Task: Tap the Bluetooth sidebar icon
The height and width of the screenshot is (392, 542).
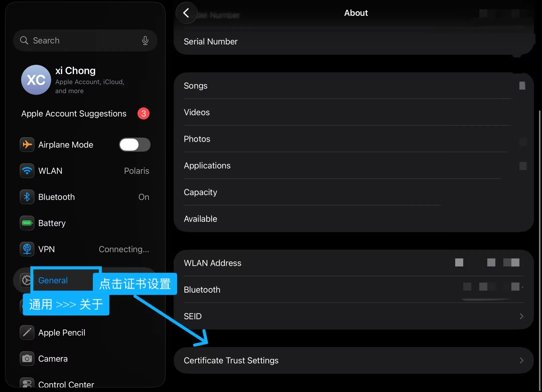Action: point(27,197)
